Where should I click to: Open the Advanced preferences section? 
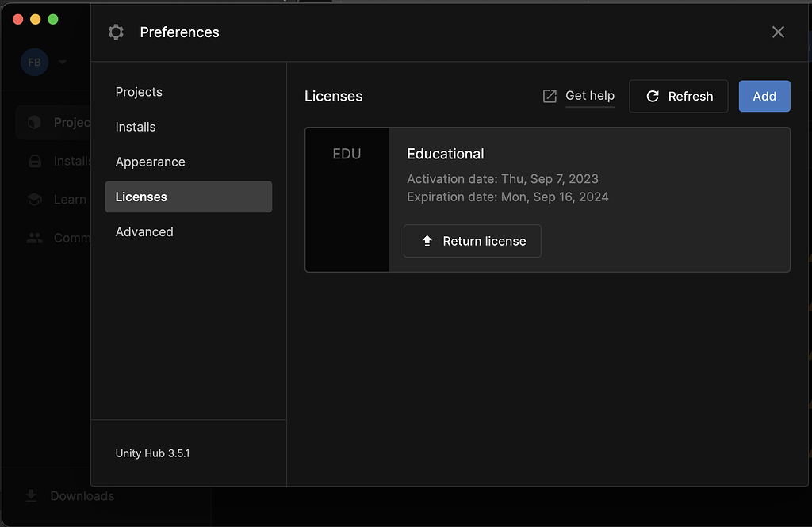click(144, 231)
